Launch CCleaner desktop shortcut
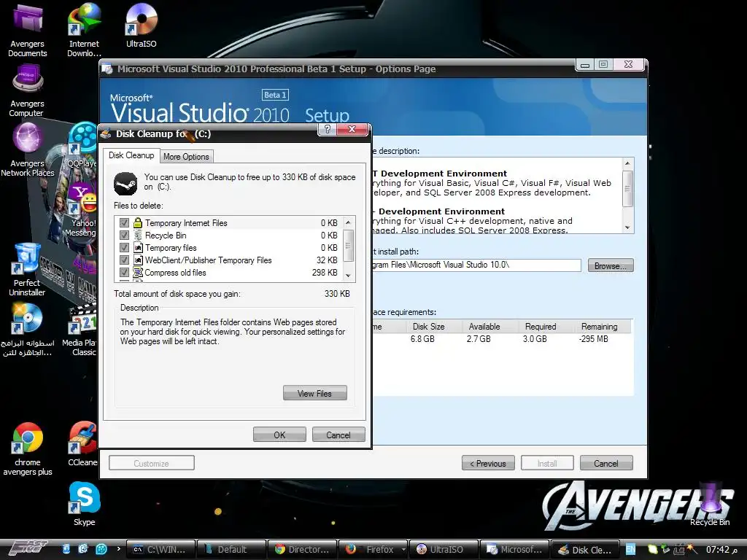 (82, 444)
